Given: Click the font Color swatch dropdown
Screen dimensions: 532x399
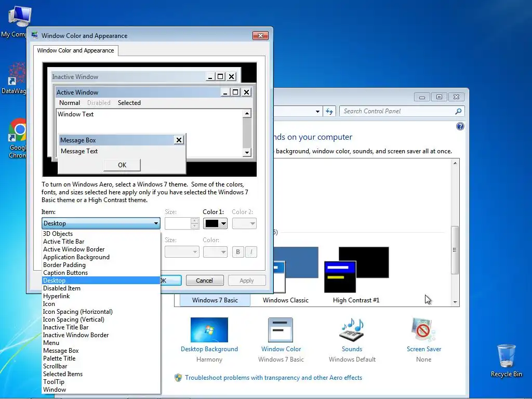Looking at the screenshot, I should pyautogui.click(x=215, y=252).
